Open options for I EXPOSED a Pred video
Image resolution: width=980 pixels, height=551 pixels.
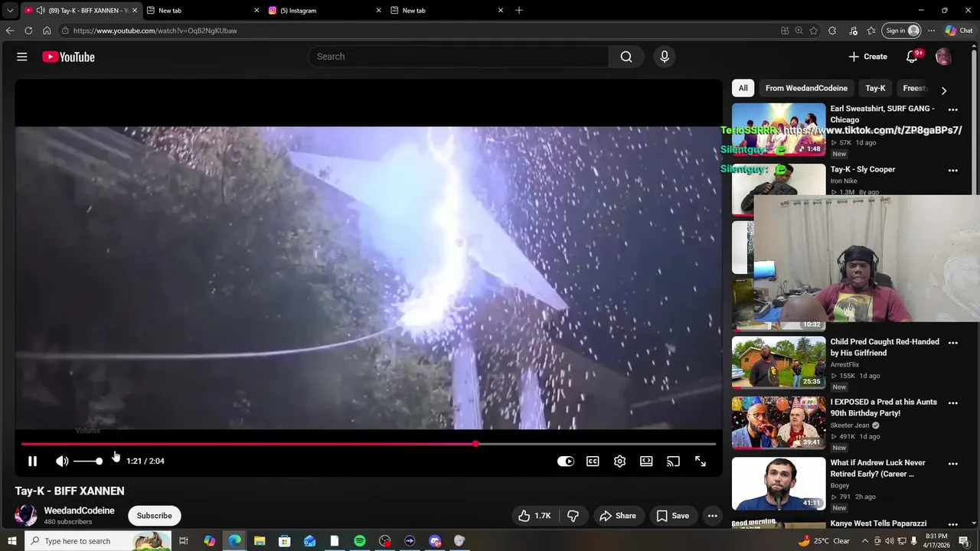point(953,403)
